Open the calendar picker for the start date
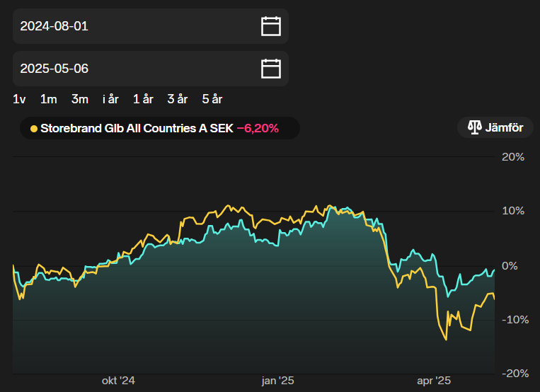Image resolution: width=540 pixels, height=392 pixels. pos(271,26)
